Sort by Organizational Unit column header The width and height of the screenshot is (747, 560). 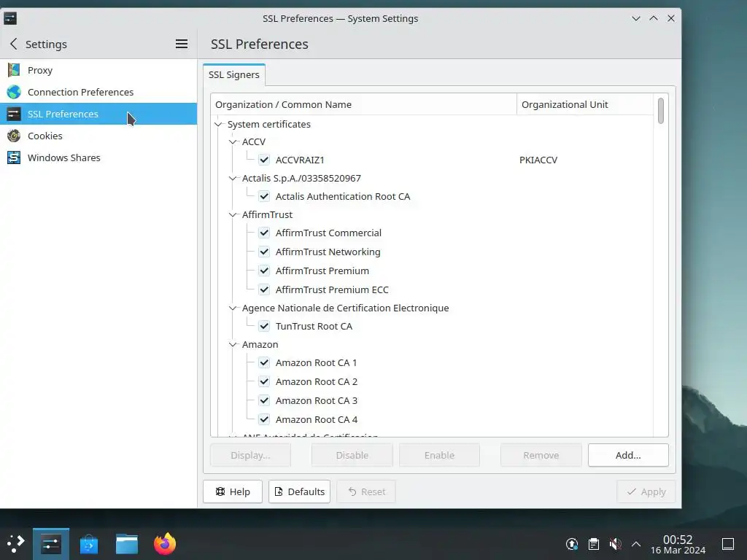585,104
